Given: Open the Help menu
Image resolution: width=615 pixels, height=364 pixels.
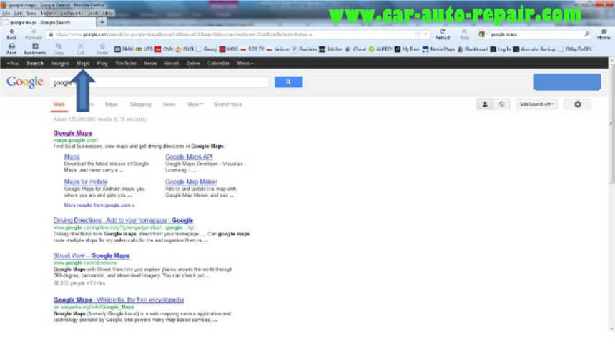Looking at the screenshot, I should point(107,13).
